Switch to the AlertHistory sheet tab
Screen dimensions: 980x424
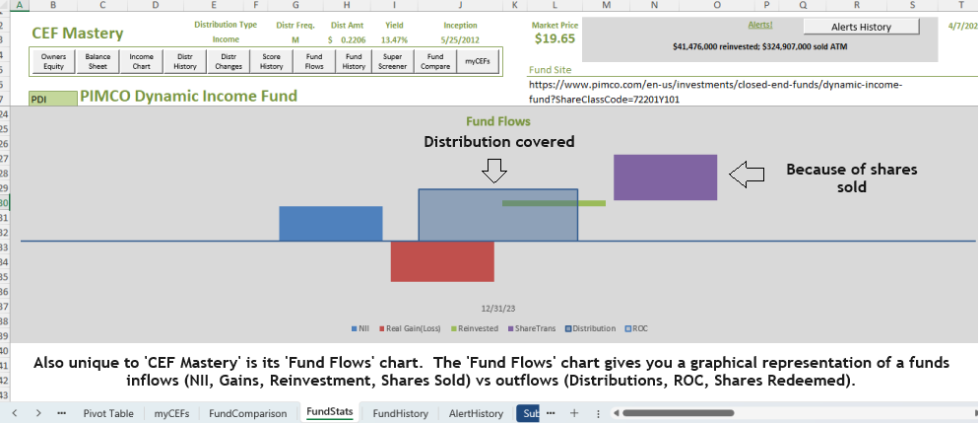476,413
